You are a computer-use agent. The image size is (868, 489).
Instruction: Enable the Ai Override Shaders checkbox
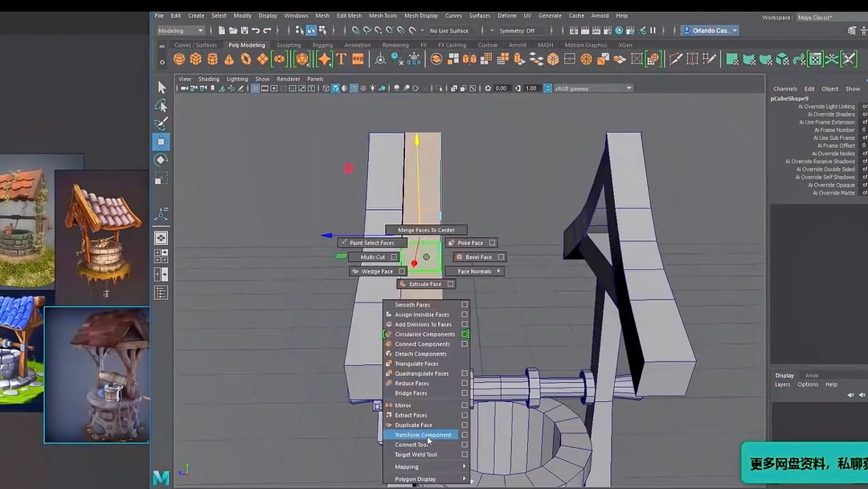[x=864, y=114]
